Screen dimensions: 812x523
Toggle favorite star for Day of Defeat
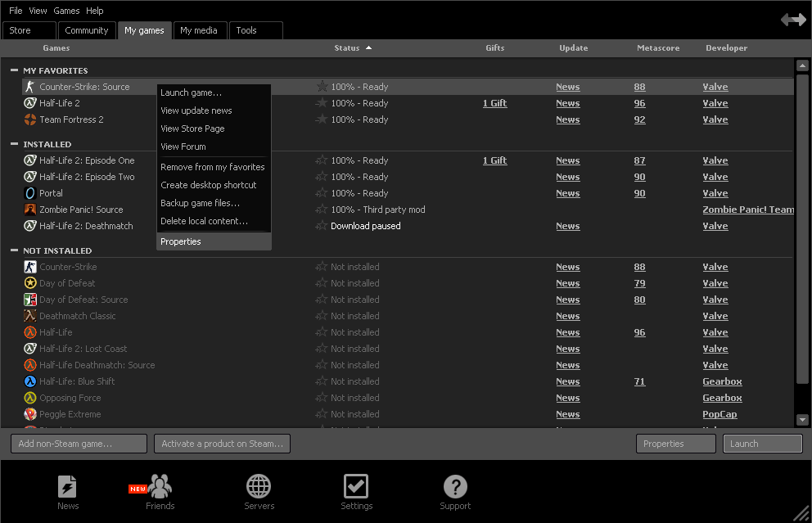coord(322,283)
